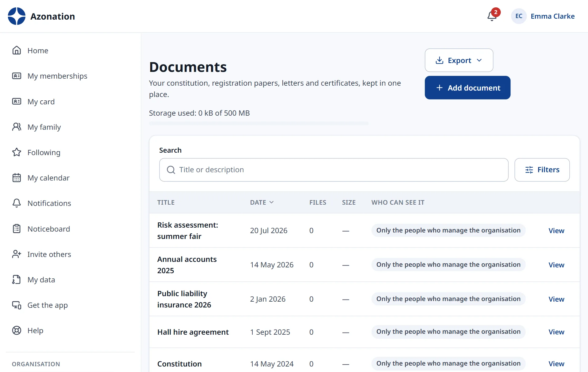This screenshot has width=588, height=372.
Task: Click the Emma Clarke user name
Action: click(x=552, y=16)
